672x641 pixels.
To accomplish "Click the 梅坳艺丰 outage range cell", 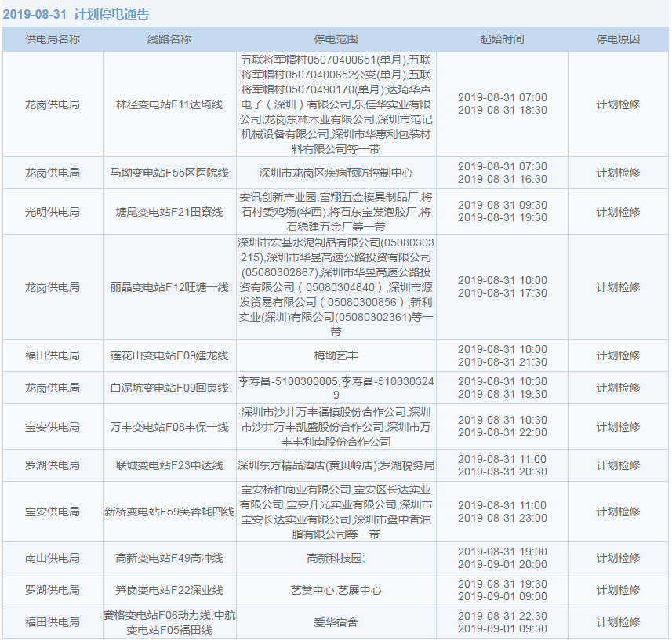I will click(x=336, y=355).
